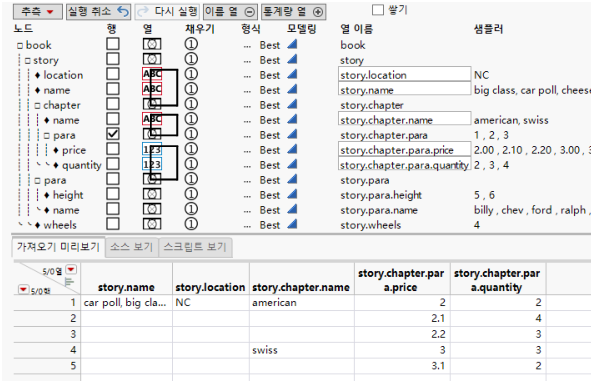The width and height of the screenshot is (591, 392).
Task: Select row number 3 in preview table
Action: tap(47, 334)
